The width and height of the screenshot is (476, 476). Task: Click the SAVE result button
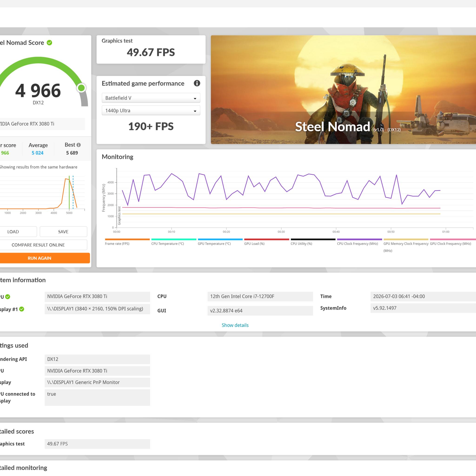click(x=63, y=231)
